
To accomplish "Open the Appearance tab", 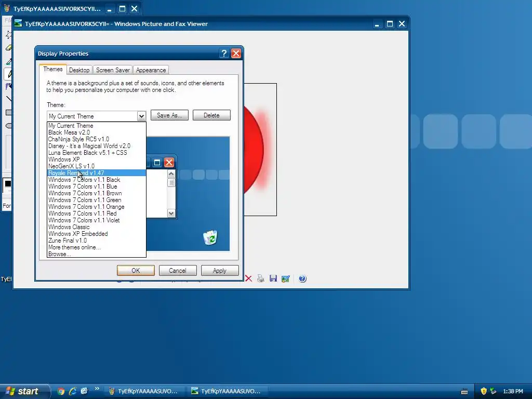I will pos(151,70).
